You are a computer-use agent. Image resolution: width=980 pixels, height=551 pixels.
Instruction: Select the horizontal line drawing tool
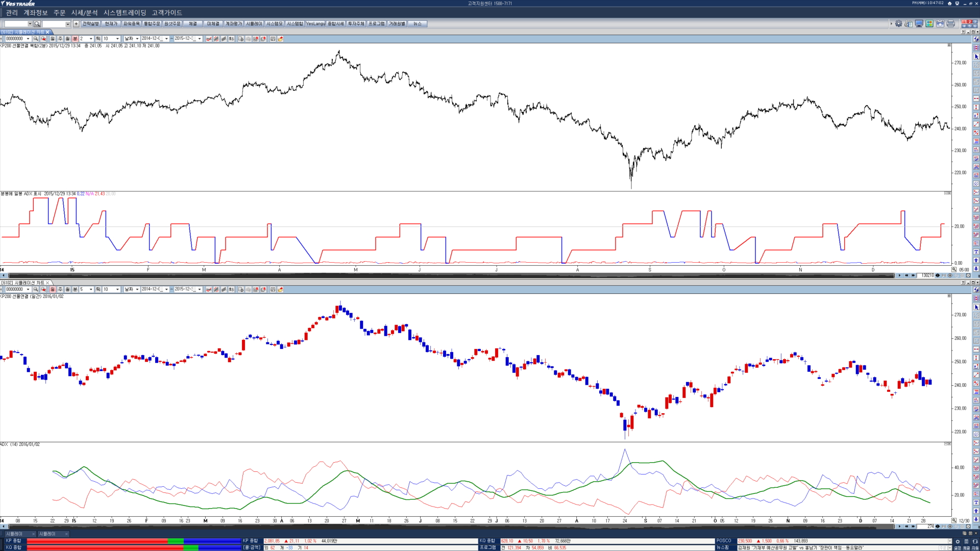976,98
